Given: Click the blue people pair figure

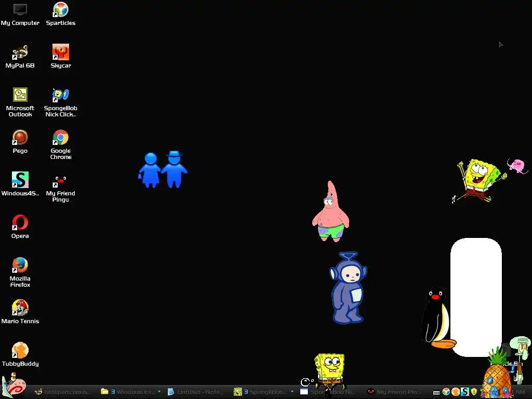Looking at the screenshot, I should pyautogui.click(x=163, y=169).
